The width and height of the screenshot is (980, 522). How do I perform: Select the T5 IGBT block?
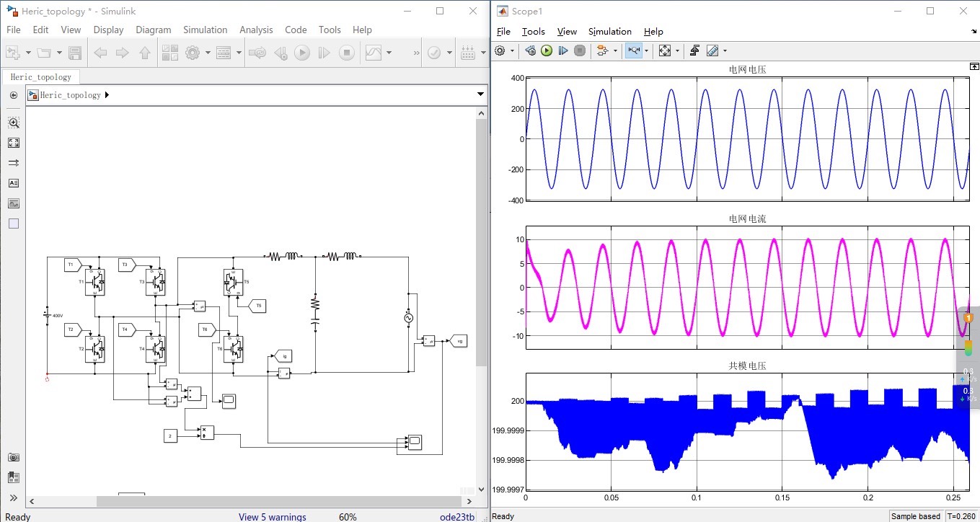click(233, 282)
